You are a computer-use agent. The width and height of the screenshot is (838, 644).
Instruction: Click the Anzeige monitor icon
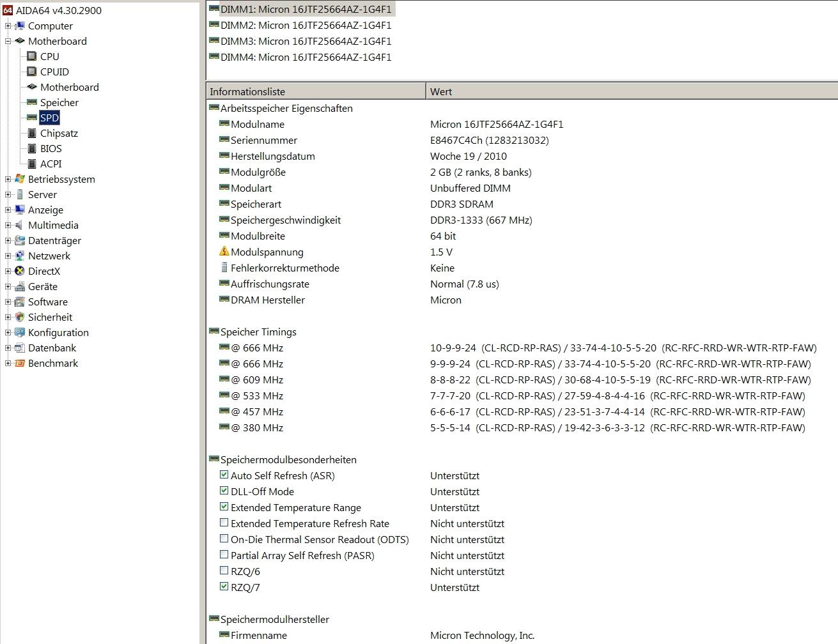[x=20, y=210]
